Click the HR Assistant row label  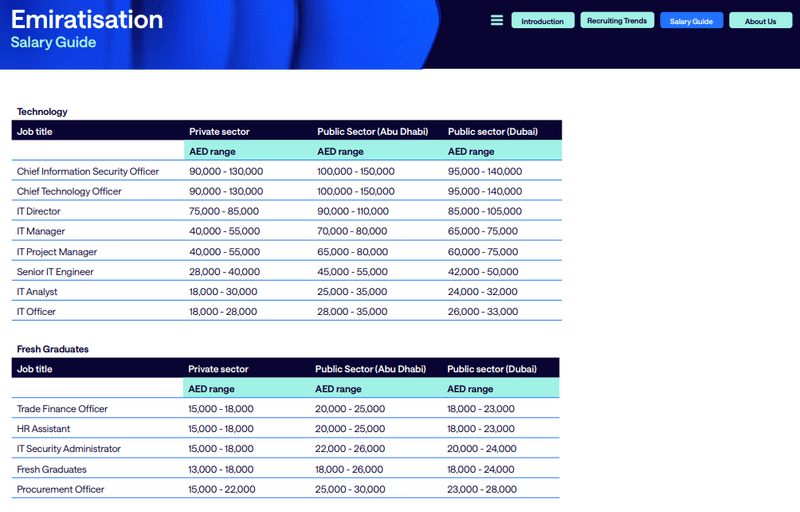(44, 429)
